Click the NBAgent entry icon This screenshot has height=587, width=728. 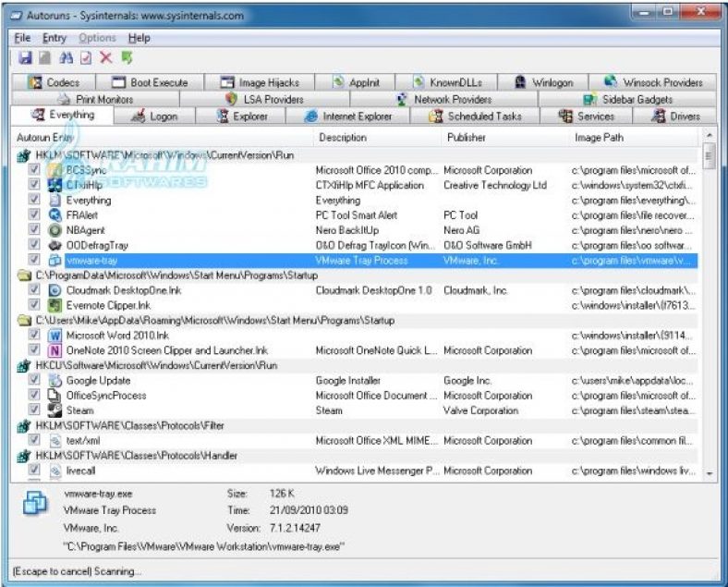(55, 230)
